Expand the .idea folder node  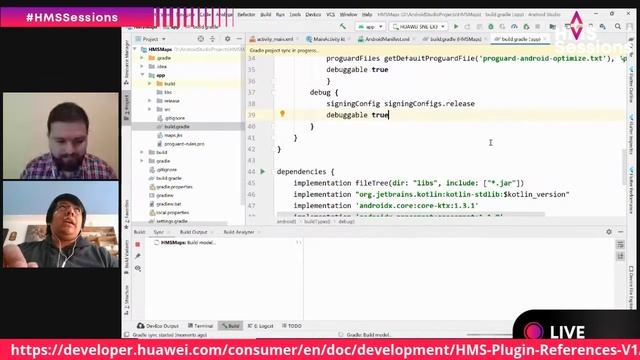coord(142,67)
